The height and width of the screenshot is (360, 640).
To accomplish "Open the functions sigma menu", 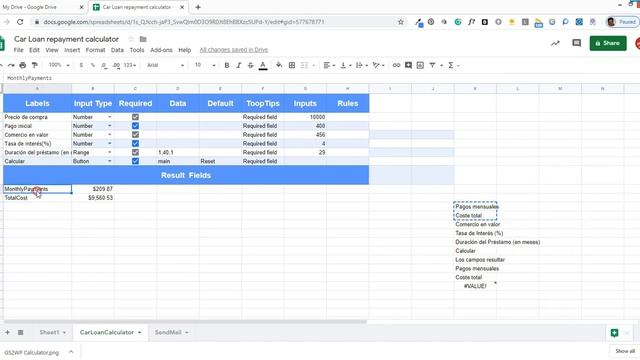I will pyautogui.click(x=451, y=65).
